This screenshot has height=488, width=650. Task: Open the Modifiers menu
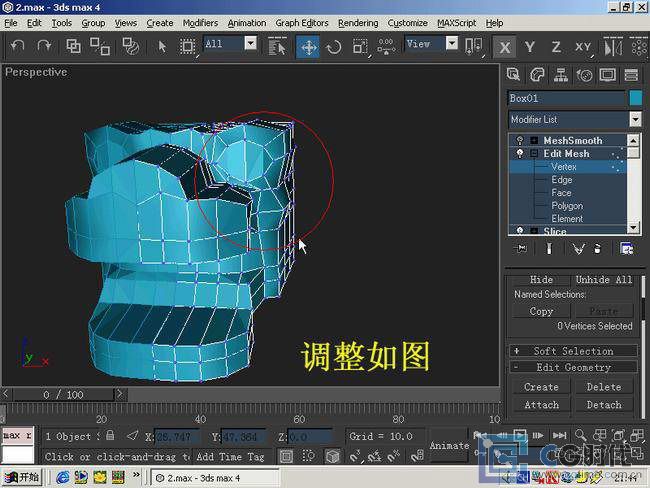point(200,23)
